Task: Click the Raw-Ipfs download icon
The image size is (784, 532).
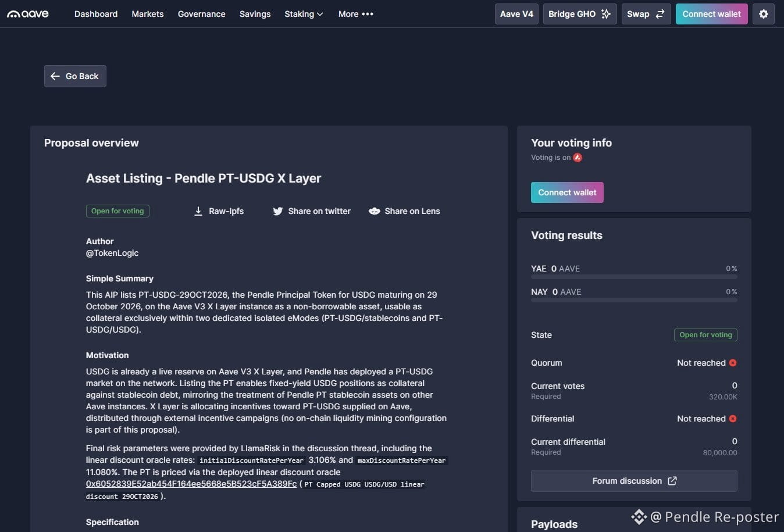Action: 198,211
